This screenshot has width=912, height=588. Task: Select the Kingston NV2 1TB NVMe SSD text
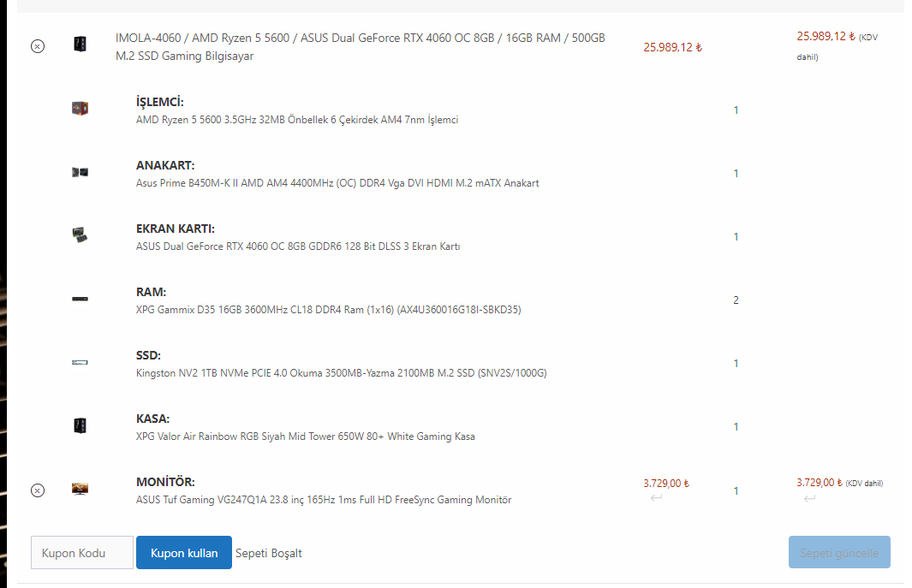(342, 373)
